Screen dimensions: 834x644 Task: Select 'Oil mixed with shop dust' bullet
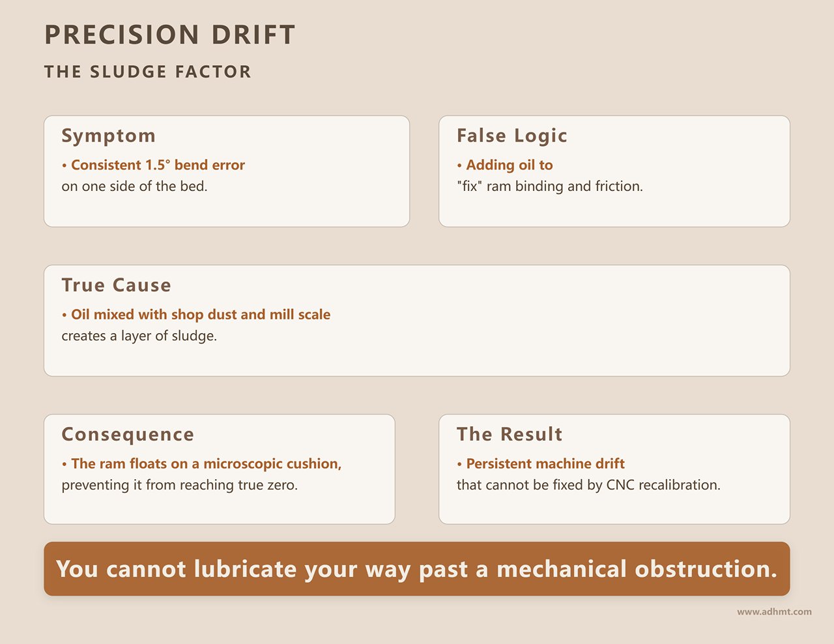click(196, 314)
